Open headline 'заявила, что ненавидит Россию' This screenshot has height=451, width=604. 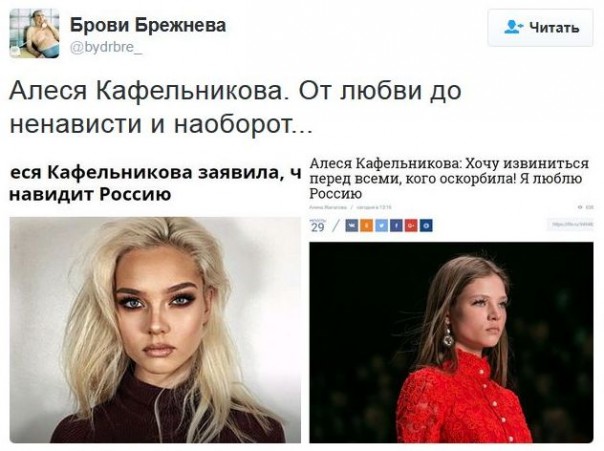[x=155, y=183]
